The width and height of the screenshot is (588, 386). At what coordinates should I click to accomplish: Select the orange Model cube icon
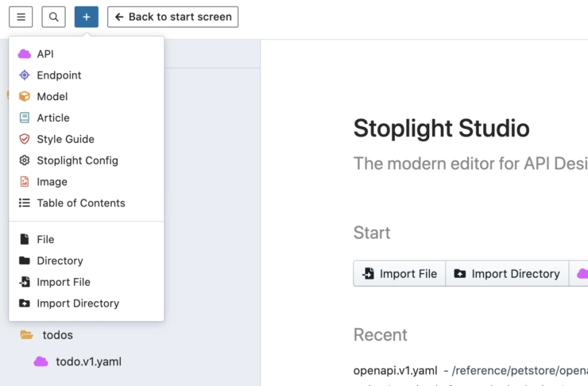25,97
